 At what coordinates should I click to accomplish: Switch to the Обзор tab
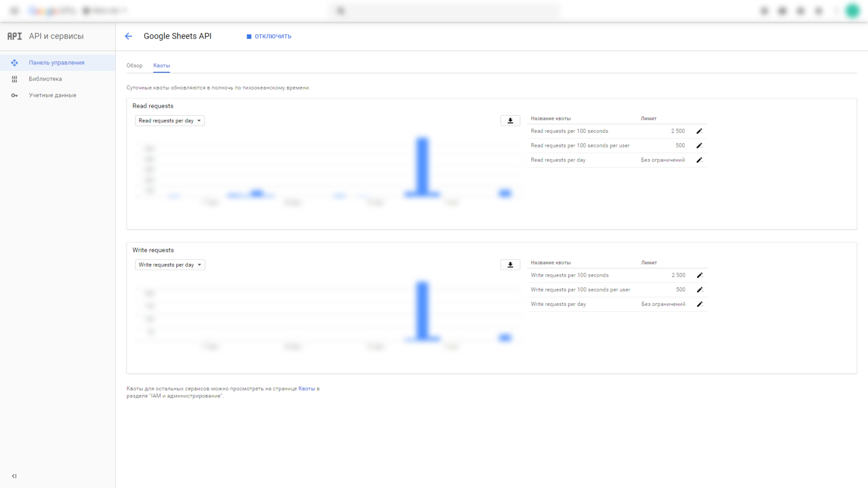pyautogui.click(x=134, y=65)
